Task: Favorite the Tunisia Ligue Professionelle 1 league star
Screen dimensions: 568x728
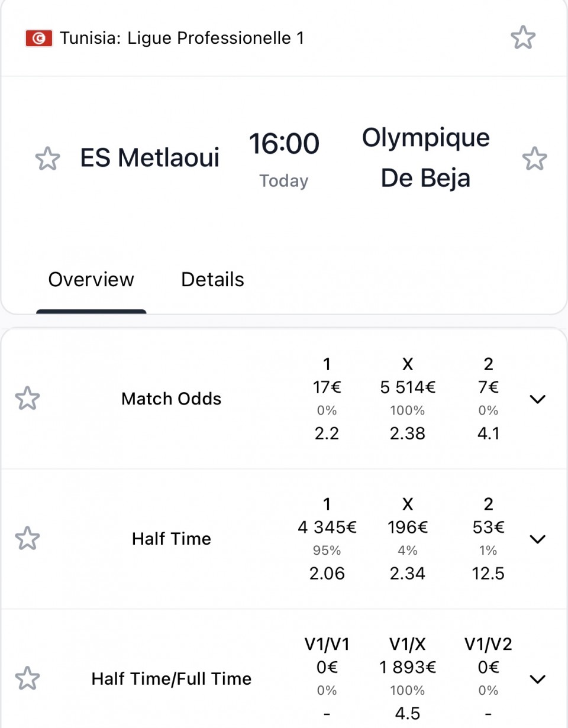Action: [523, 38]
